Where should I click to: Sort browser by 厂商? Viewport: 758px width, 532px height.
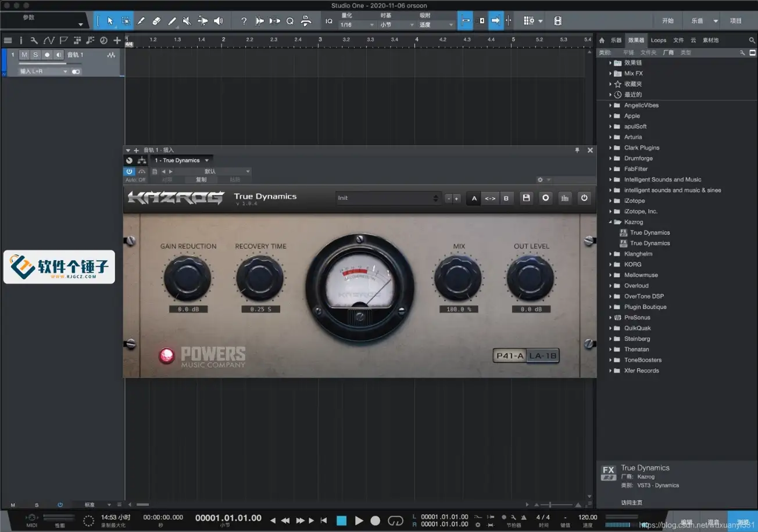[668, 52]
